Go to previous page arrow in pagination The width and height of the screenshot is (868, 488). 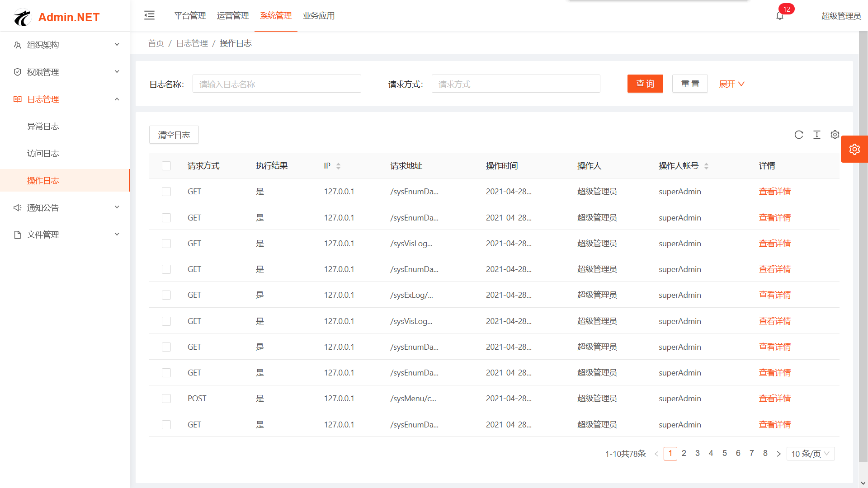coord(656,454)
